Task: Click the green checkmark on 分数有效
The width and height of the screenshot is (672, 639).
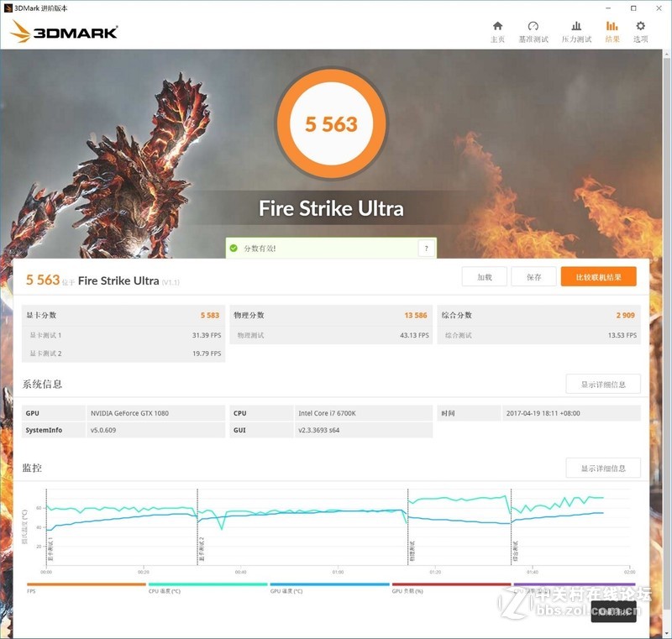Action: [x=234, y=249]
